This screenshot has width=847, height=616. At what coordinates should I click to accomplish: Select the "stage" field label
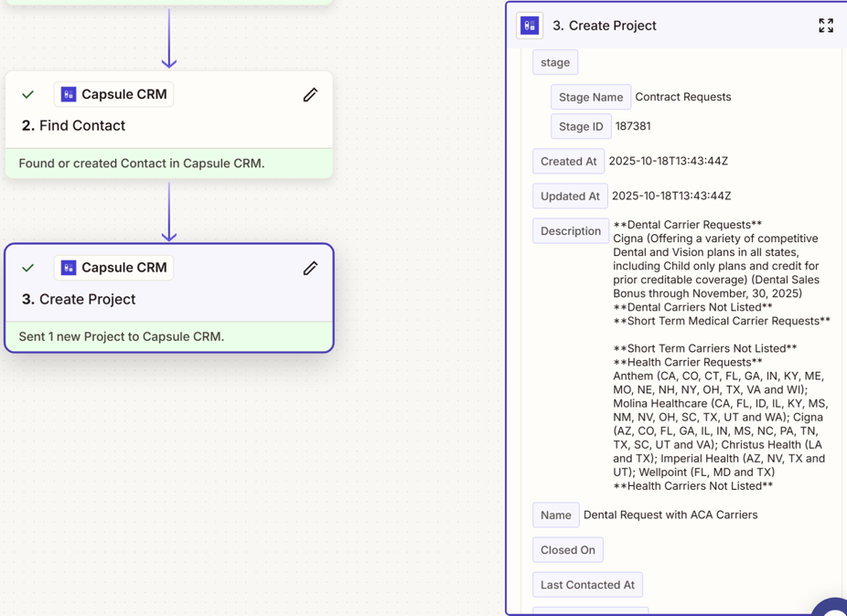[x=555, y=62]
